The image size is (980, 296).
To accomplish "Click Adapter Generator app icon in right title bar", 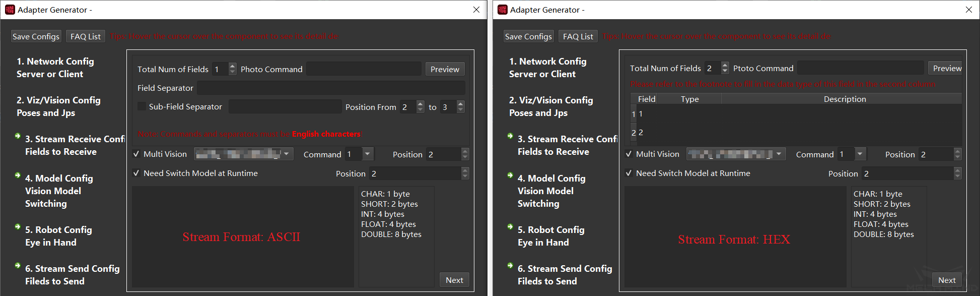I will coord(502,10).
